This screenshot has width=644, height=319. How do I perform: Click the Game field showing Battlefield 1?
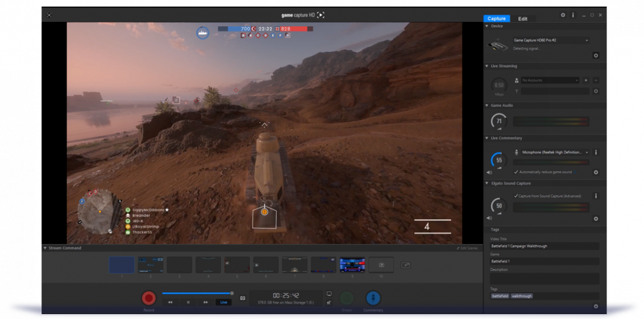pyautogui.click(x=545, y=261)
